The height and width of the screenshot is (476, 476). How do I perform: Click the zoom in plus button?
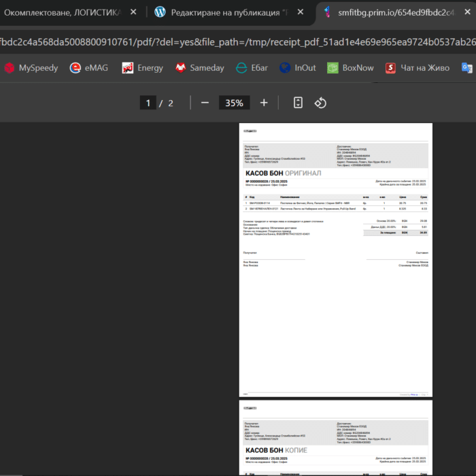(264, 103)
